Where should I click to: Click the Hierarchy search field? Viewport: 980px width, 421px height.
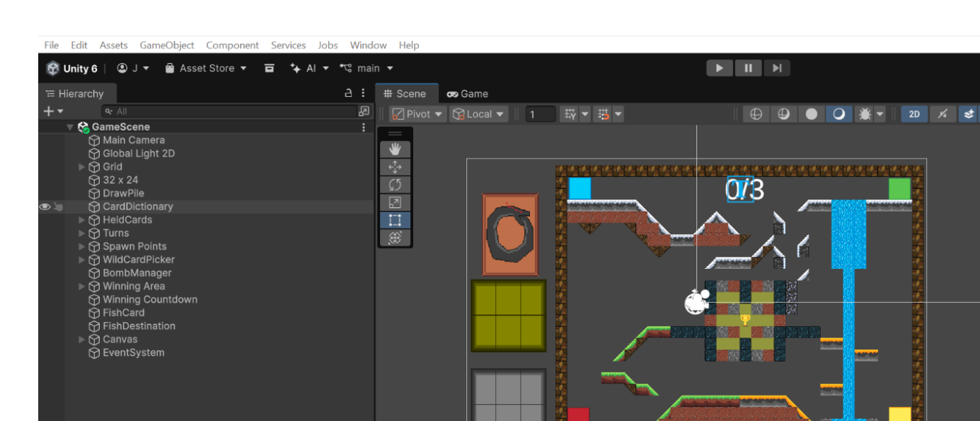(x=230, y=111)
